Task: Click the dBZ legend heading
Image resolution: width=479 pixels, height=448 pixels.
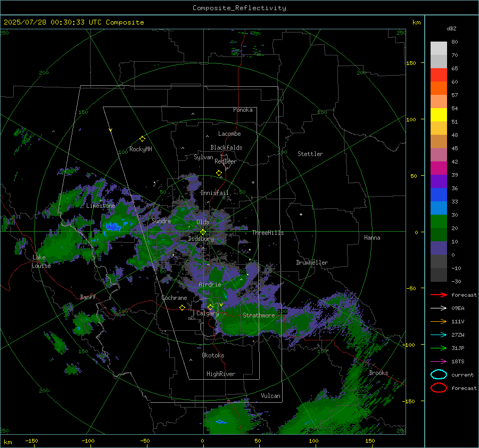Action: pyautogui.click(x=451, y=28)
